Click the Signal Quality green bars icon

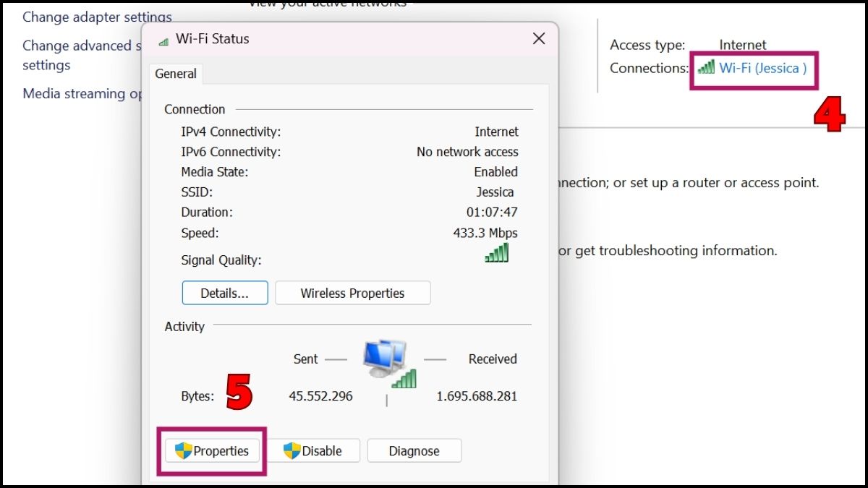(497, 252)
